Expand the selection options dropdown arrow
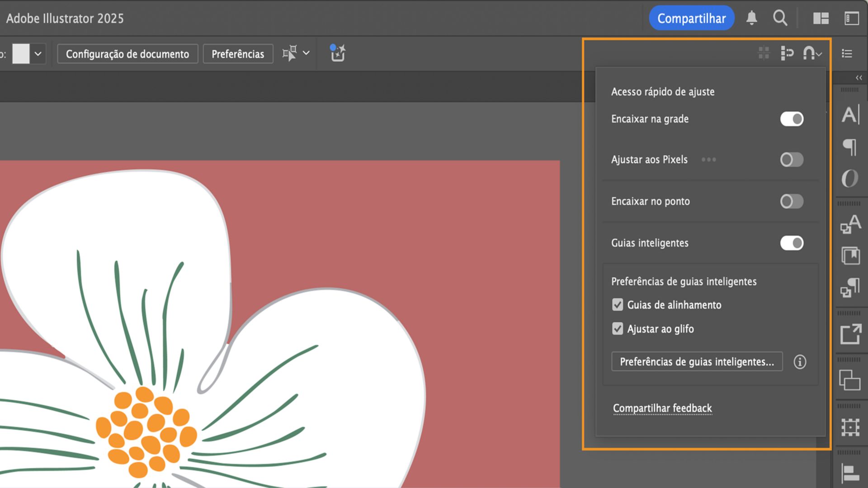868x488 pixels. tap(306, 53)
